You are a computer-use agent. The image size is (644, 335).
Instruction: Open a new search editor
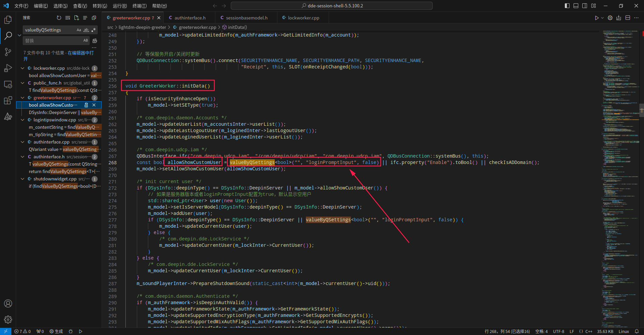point(76,18)
